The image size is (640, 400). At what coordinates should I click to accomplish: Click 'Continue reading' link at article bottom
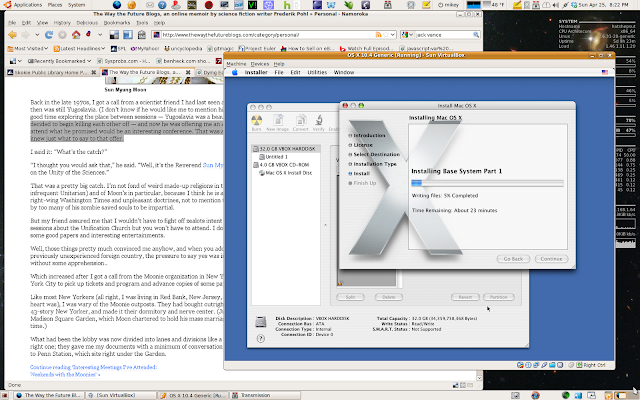click(x=93, y=371)
